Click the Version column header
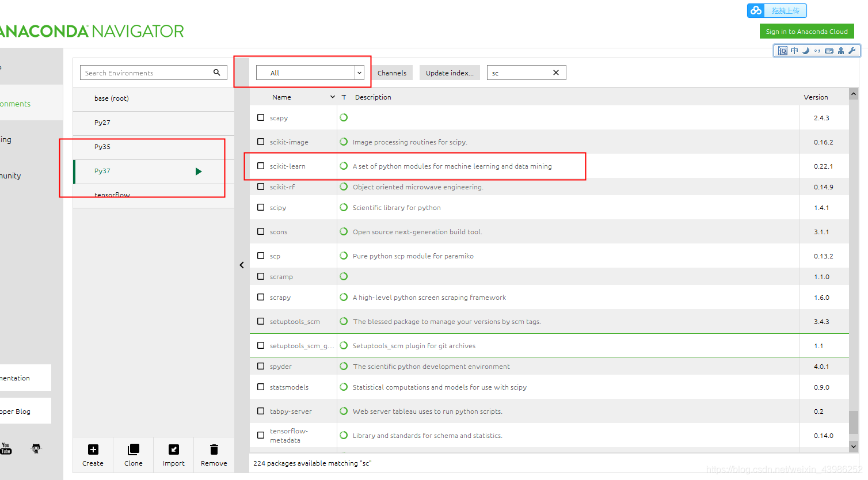Viewport: 868px width, 480px height. click(816, 97)
